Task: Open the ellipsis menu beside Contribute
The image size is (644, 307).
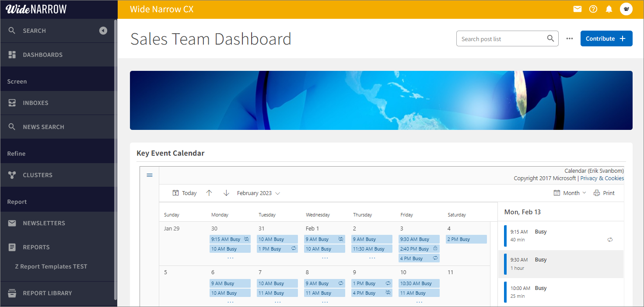Action: click(x=569, y=38)
